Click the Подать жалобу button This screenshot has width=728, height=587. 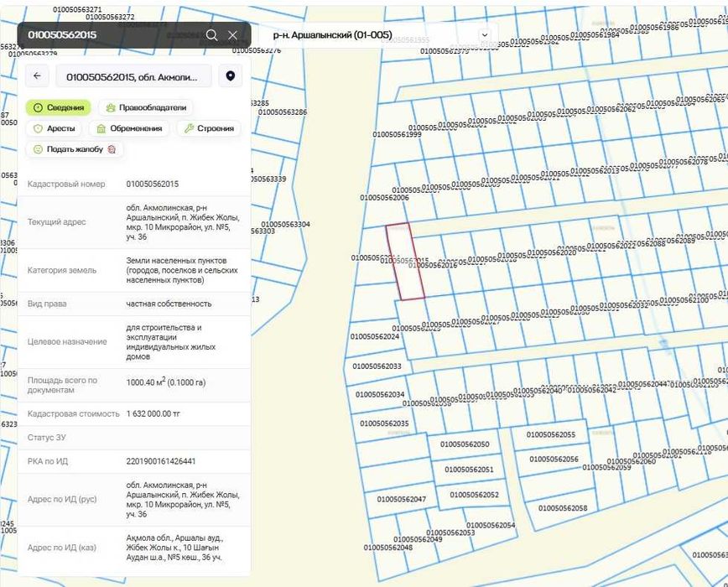tap(75, 149)
